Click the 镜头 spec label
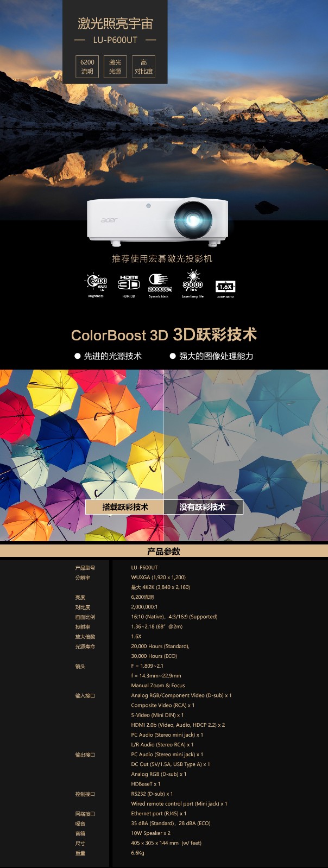The width and height of the screenshot is (328, 868). (80, 666)
